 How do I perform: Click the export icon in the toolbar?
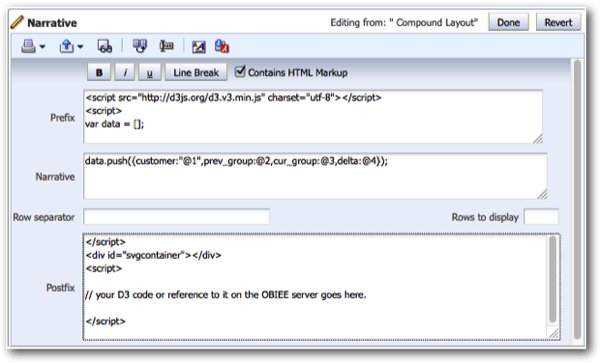tap(67, 46)
